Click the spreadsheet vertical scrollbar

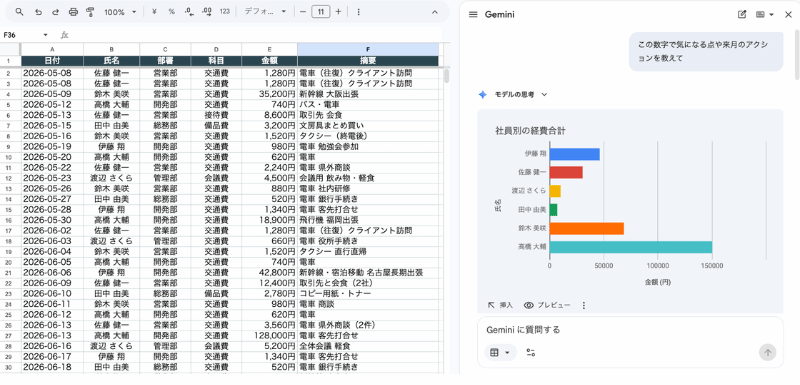(446, 76)
